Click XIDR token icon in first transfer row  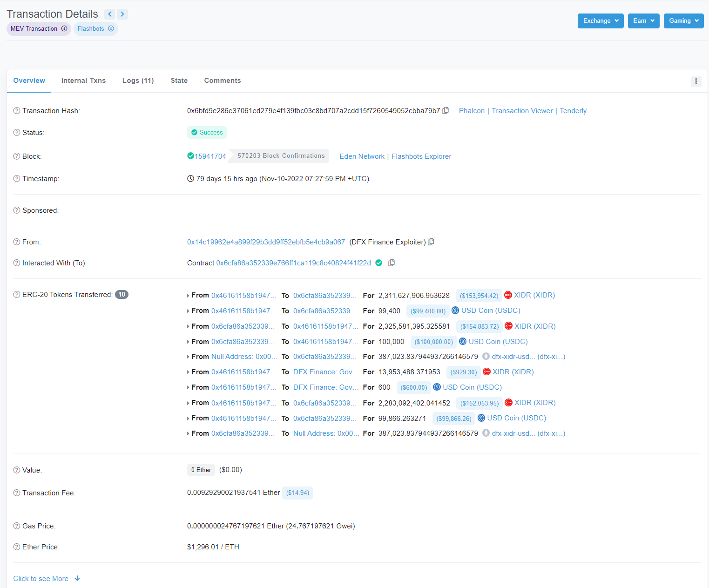[508, 295]
